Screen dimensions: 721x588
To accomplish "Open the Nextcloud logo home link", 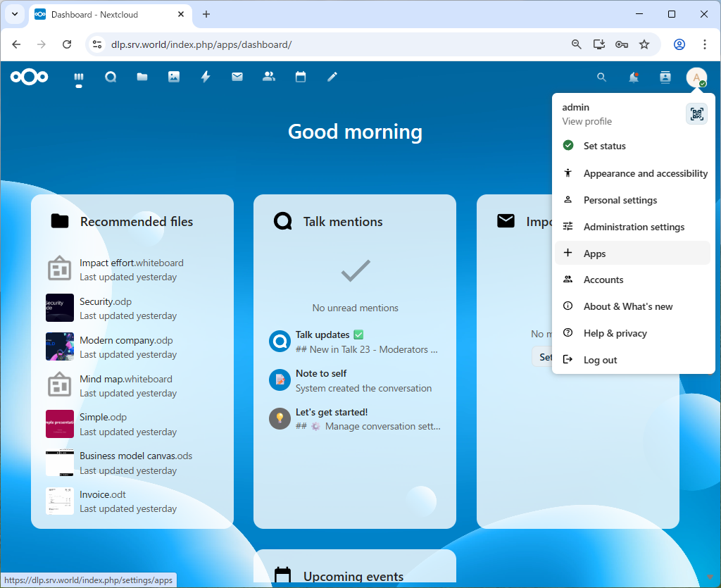I will click(29, 77).
